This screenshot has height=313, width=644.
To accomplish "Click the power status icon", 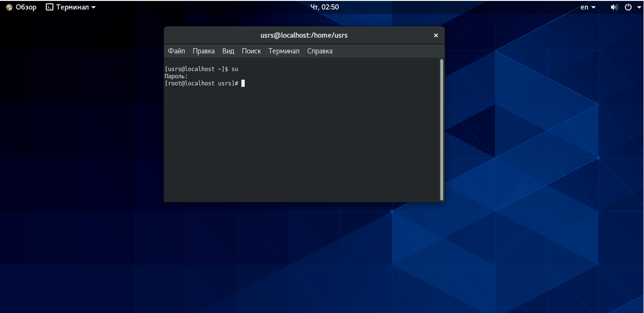I will 628,7.
